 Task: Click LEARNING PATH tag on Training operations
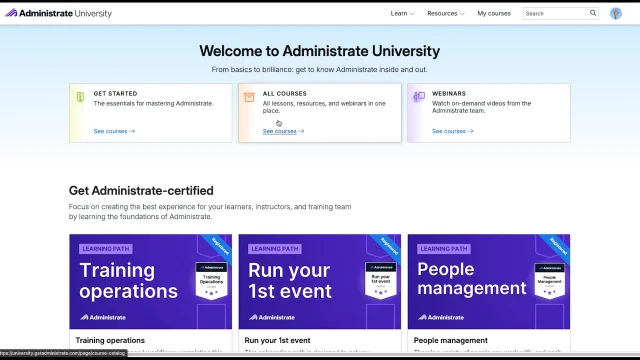tap(106, 249)
